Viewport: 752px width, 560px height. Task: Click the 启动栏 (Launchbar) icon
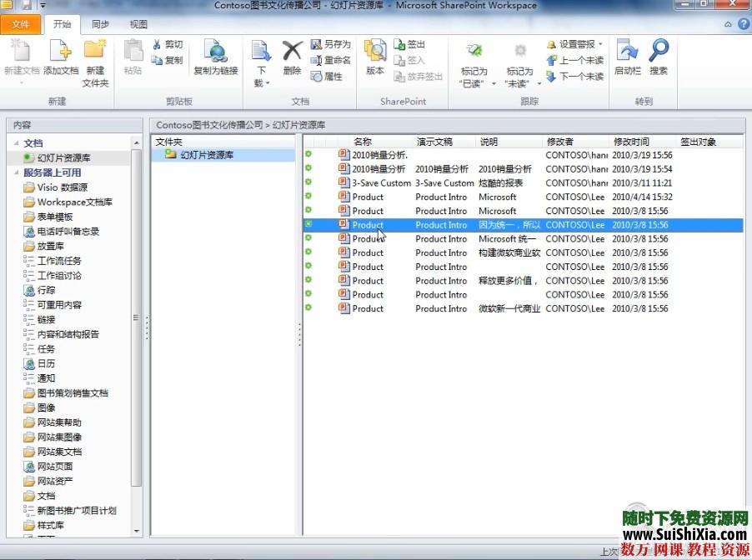tap(628, 58)
